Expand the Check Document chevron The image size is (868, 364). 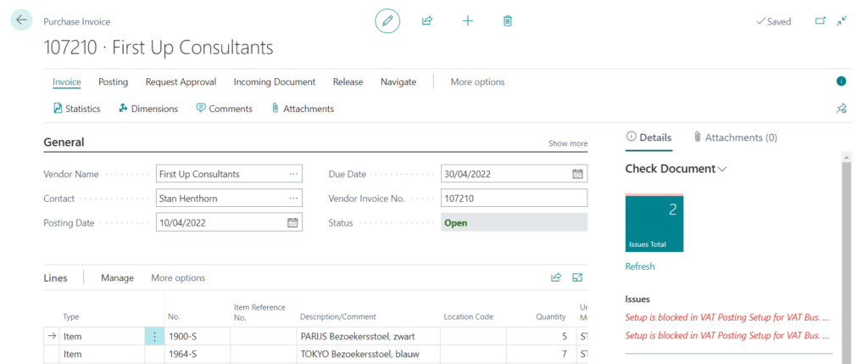(x=722, y=169)
